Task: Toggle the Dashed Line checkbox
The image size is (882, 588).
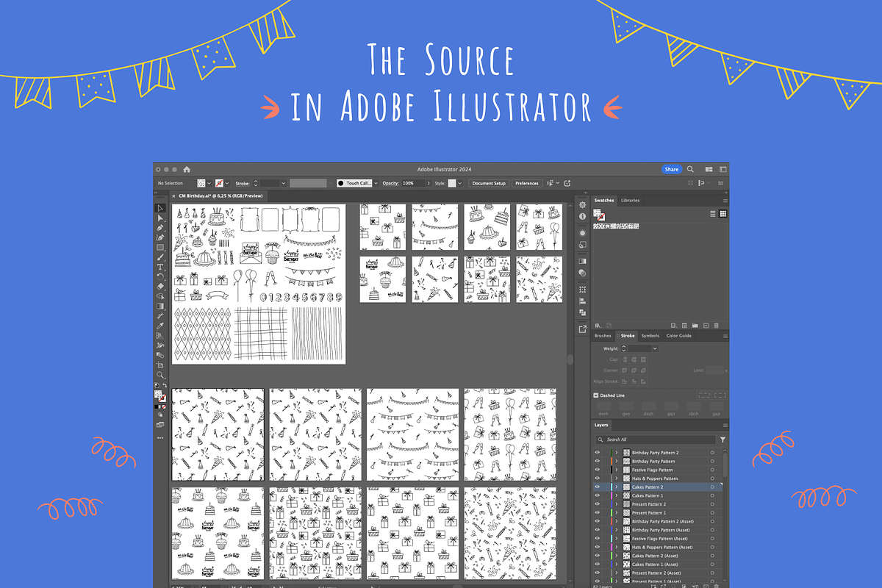Action: tap(596, 395)
